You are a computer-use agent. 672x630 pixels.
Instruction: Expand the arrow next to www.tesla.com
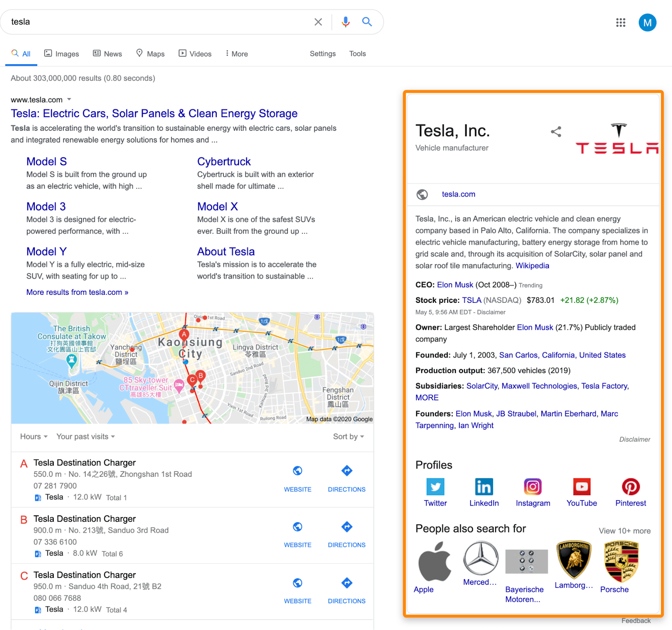click(69, 100)
